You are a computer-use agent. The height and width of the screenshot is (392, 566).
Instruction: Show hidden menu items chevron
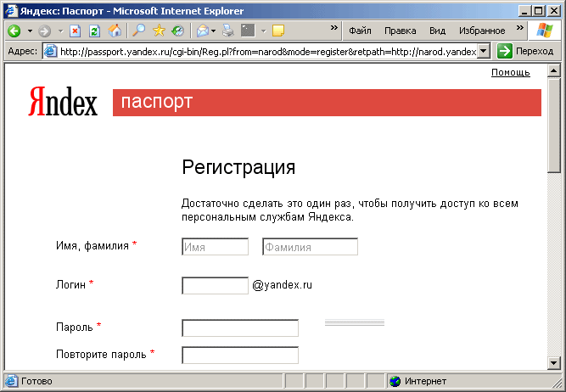click(520, 28)
